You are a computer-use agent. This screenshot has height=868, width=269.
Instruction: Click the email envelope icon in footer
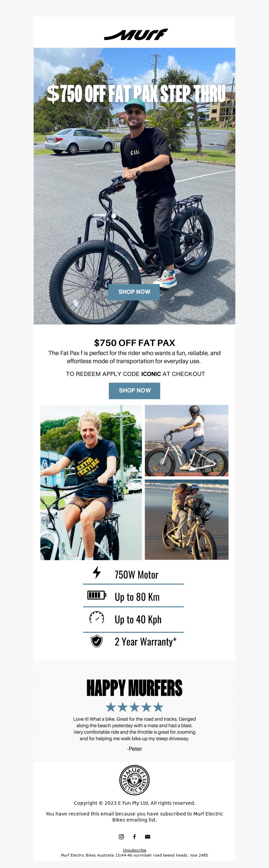pyautogui.click(x=148, y=836)
